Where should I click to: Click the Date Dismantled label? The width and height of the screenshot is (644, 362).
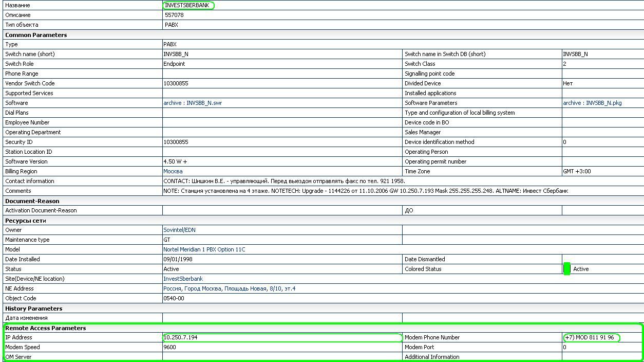click(x=425, y=259)
